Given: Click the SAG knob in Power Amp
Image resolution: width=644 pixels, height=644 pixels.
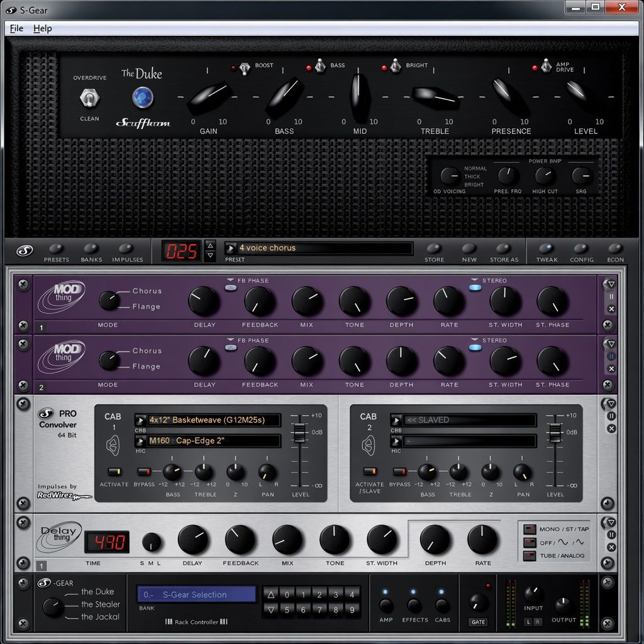Looking at the screenshot, I should [582, 176].
